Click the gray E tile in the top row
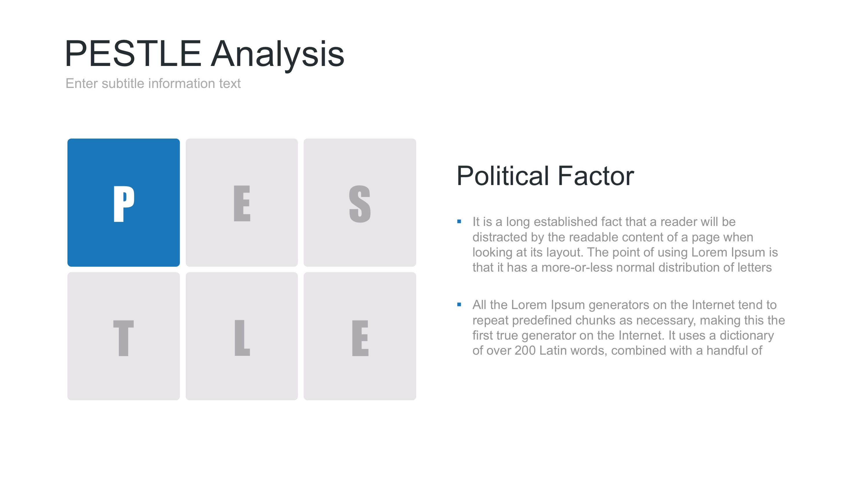This screenshot has height=488, width=868. (242, 202)
